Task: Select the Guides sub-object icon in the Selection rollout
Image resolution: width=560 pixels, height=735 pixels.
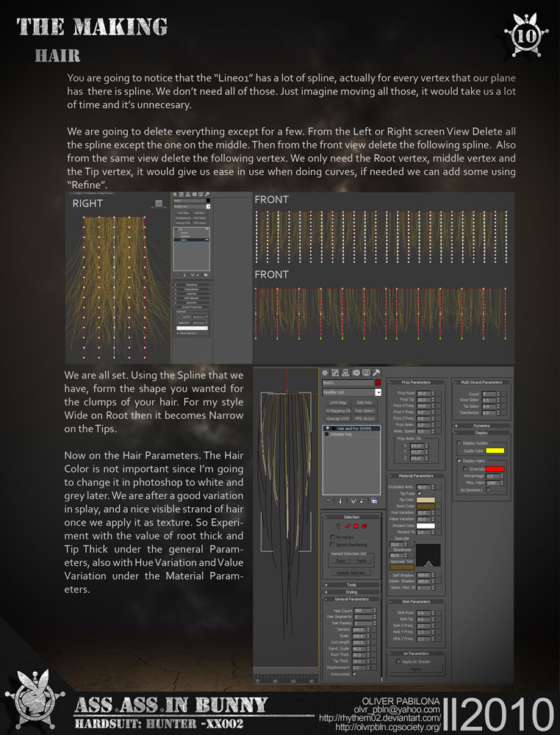Action: [339, 526]
